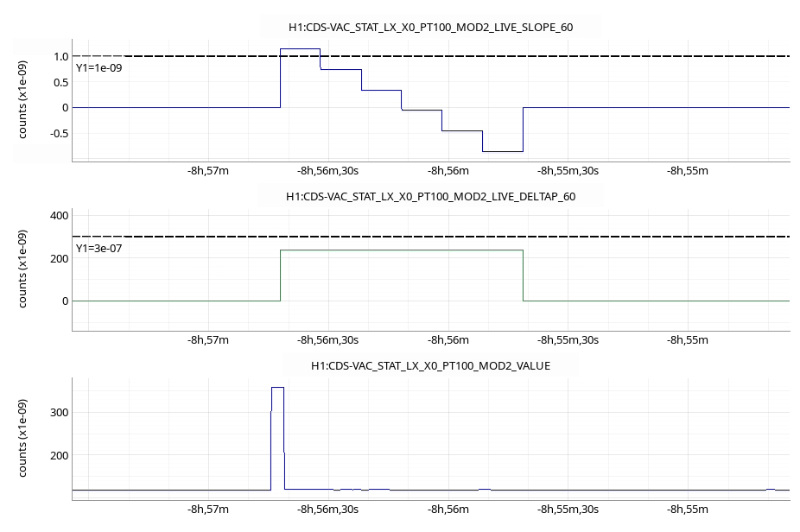Click the y-axis label of the VALUE plot
The height and width of the screenshot is (532, 800).
pos(24,437)
